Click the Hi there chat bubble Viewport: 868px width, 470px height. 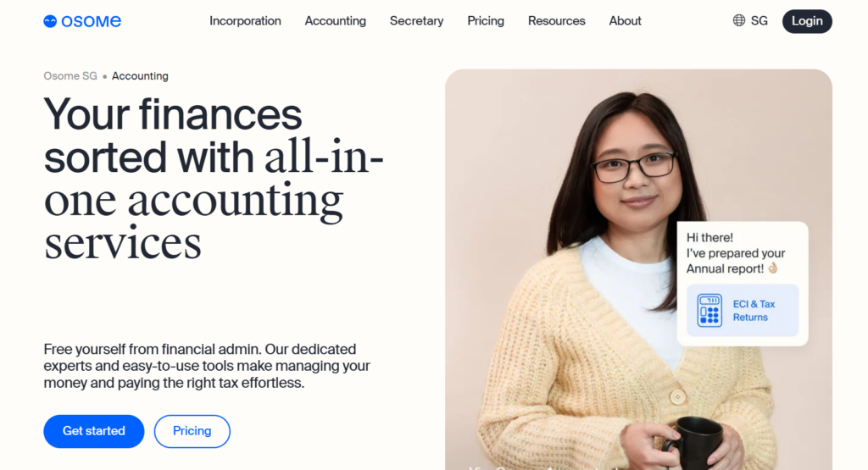[743, 284]
